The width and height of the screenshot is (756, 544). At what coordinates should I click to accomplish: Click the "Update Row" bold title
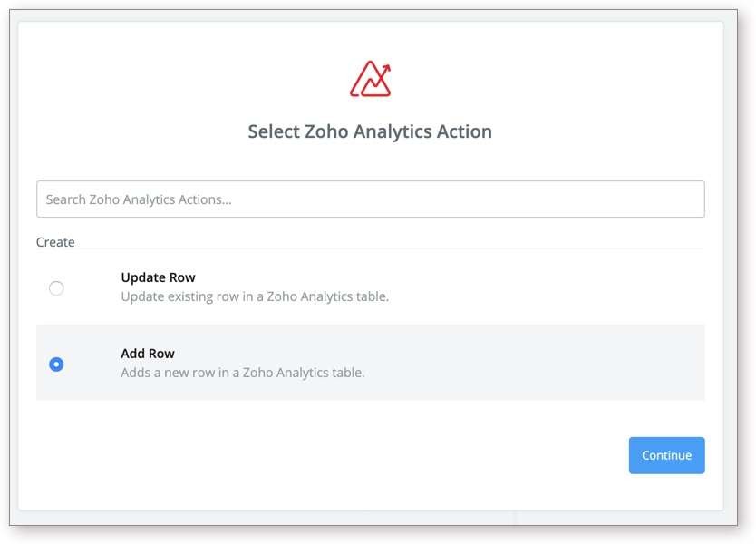158,277
